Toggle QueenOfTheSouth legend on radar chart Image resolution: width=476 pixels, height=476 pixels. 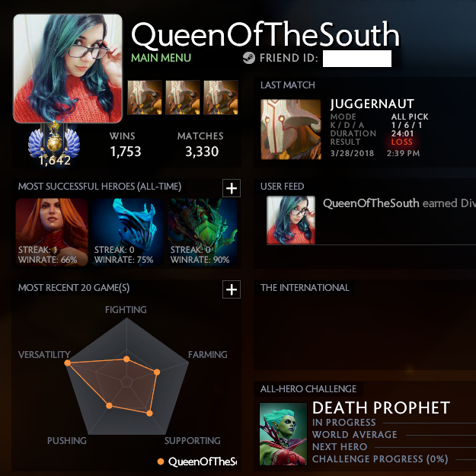tap(196, 462)
